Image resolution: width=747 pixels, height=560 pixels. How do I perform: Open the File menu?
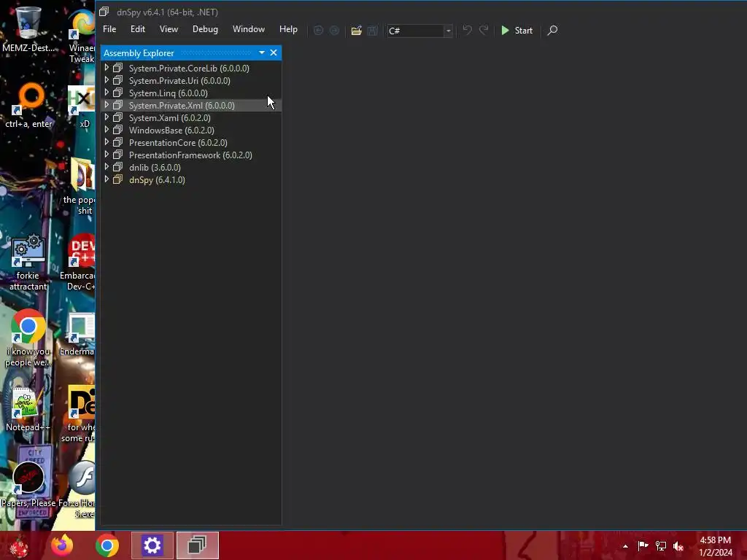[109, 29]
